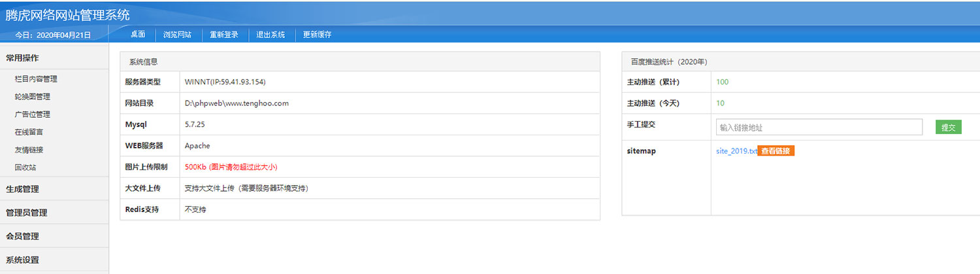Go to 广告位管理 page

click(32, 114)
